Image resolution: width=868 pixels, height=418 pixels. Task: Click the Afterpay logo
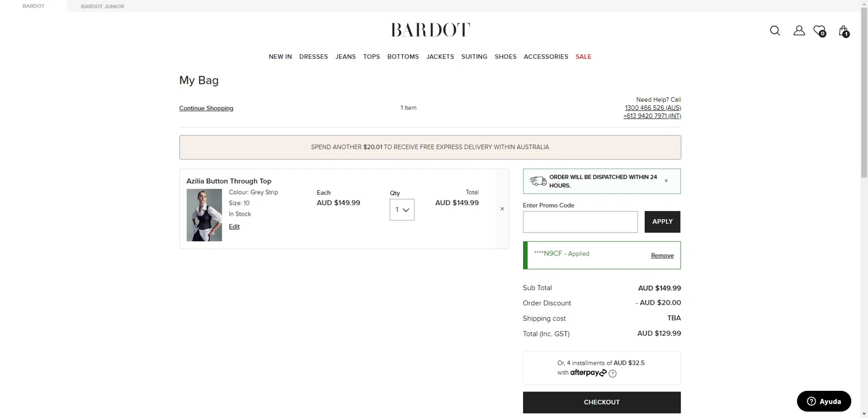point(589,373)
